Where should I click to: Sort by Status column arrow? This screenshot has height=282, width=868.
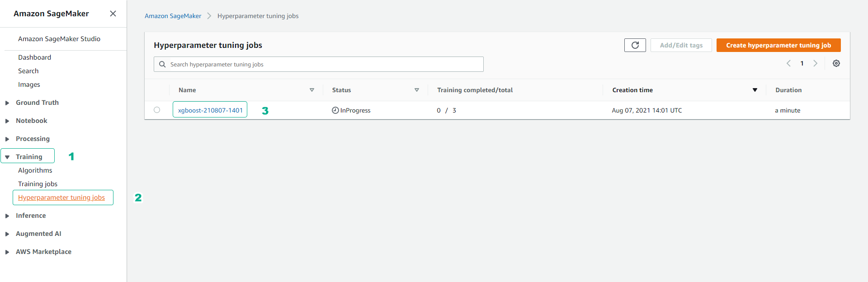[x=417, y=90]
